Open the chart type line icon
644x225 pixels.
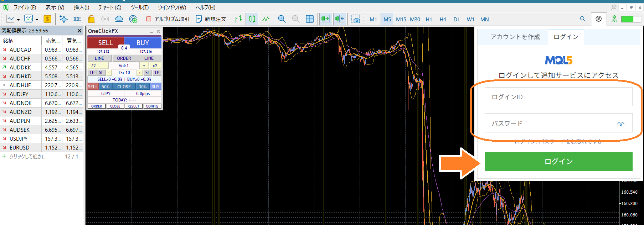pyautogui.click(x=10, y=19)
